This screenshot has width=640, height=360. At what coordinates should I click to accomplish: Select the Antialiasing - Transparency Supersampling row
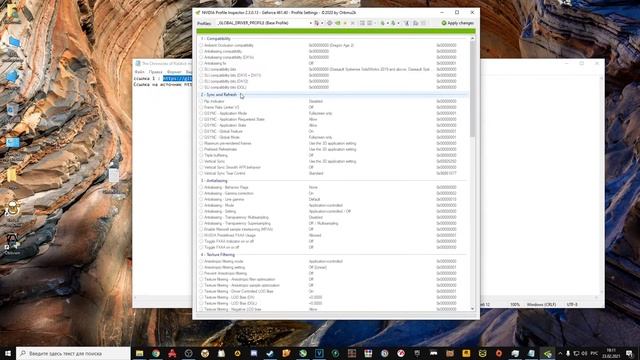(333, 223)
